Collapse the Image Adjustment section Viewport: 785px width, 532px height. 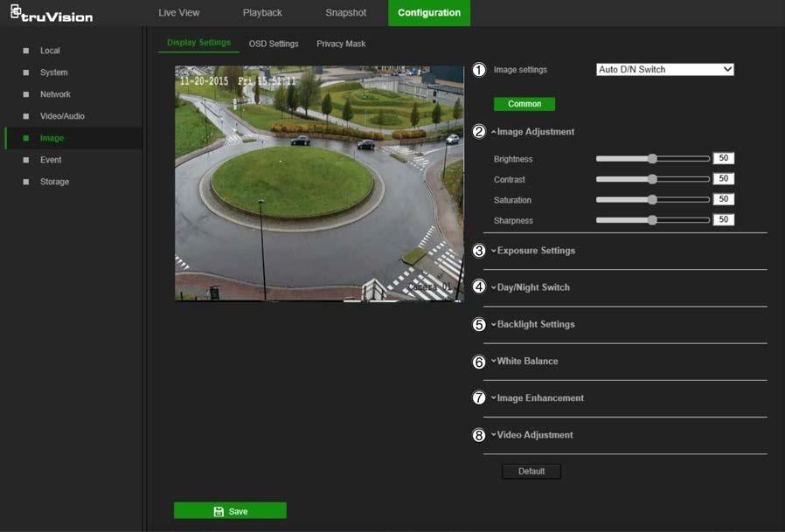[534, 132]
